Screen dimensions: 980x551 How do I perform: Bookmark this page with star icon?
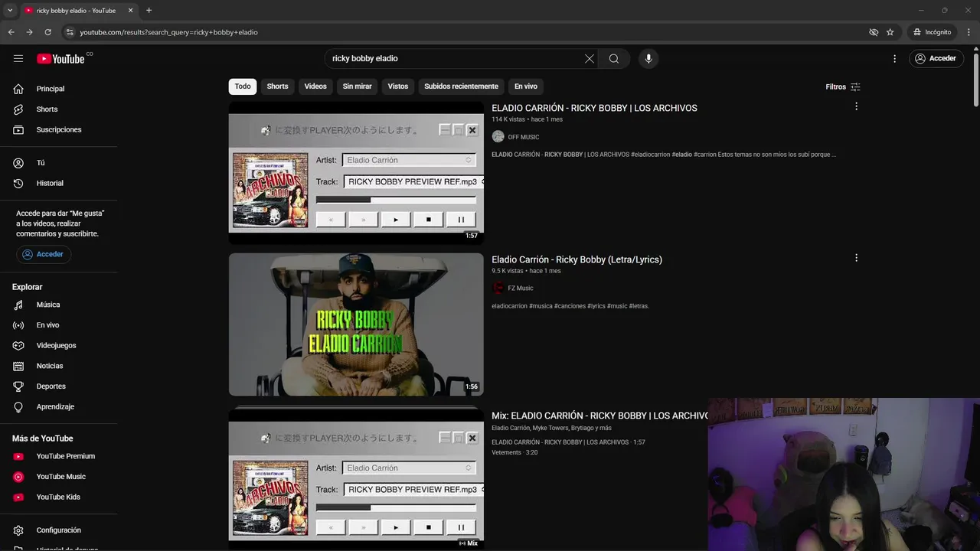tap(890, 32)
